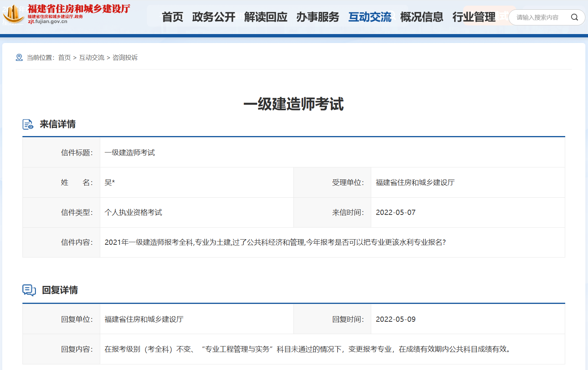Open the 首页 navigation menu item

(x=172, y=17)
